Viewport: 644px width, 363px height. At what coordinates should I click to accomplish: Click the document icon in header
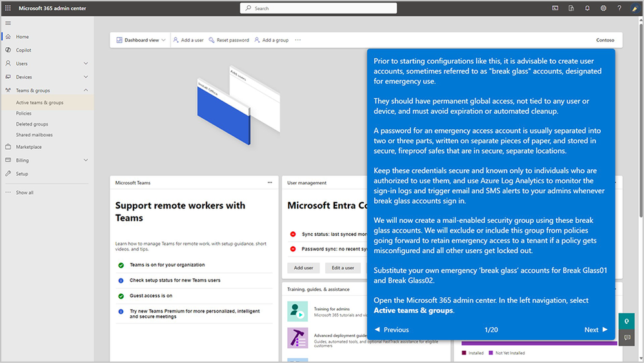[571, 8]
